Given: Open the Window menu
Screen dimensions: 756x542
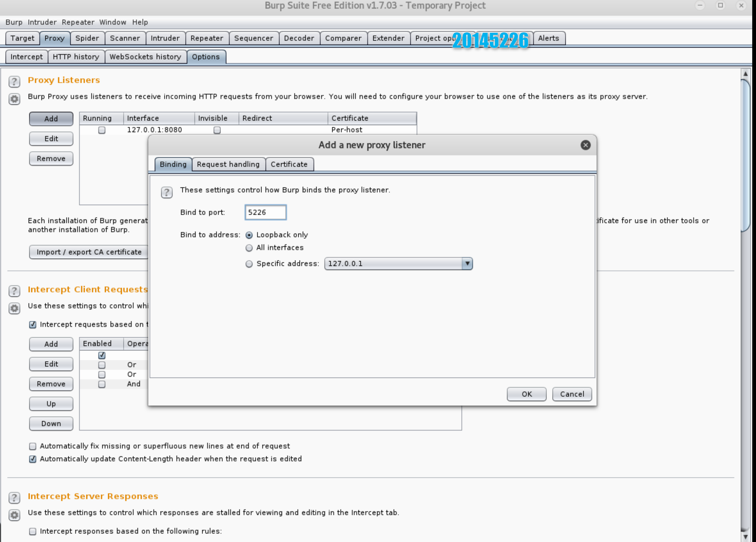Looking at the screenshot, I should click(x=113, y=22).
